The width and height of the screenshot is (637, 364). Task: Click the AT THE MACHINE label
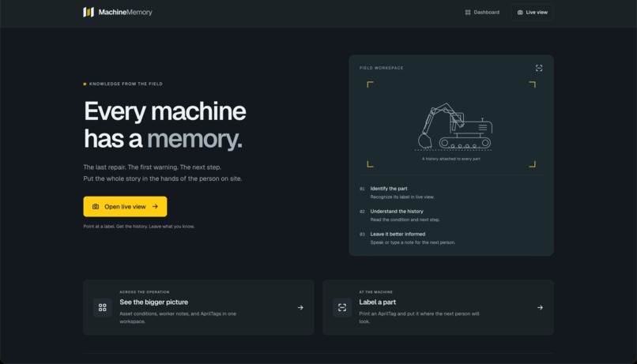coord(375,292)
